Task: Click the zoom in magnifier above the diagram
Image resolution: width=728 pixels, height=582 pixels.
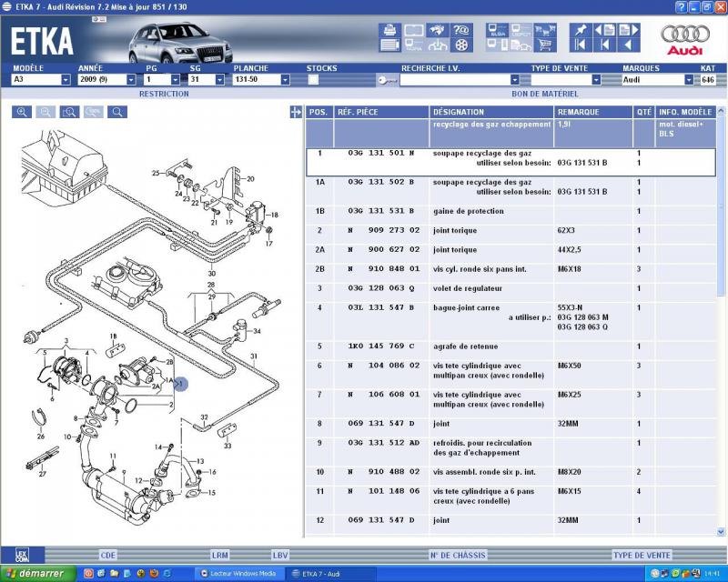Action: (22, 112)
